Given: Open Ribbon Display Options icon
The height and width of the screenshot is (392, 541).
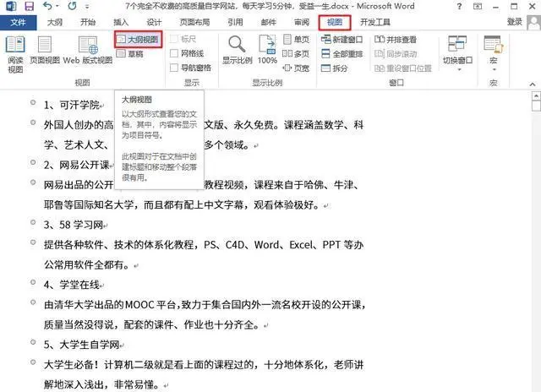Looking at the screenshot, I should pos(478,6).
